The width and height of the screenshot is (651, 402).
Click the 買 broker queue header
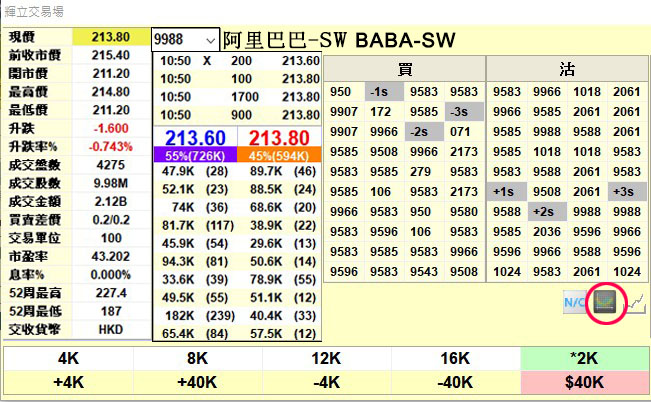(x=404, y=69)
